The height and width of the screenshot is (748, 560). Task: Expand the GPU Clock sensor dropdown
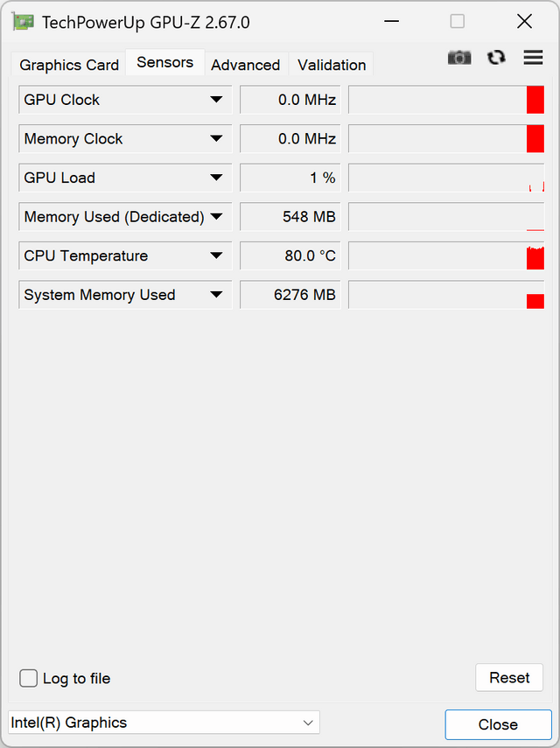(x=216, y=100)
